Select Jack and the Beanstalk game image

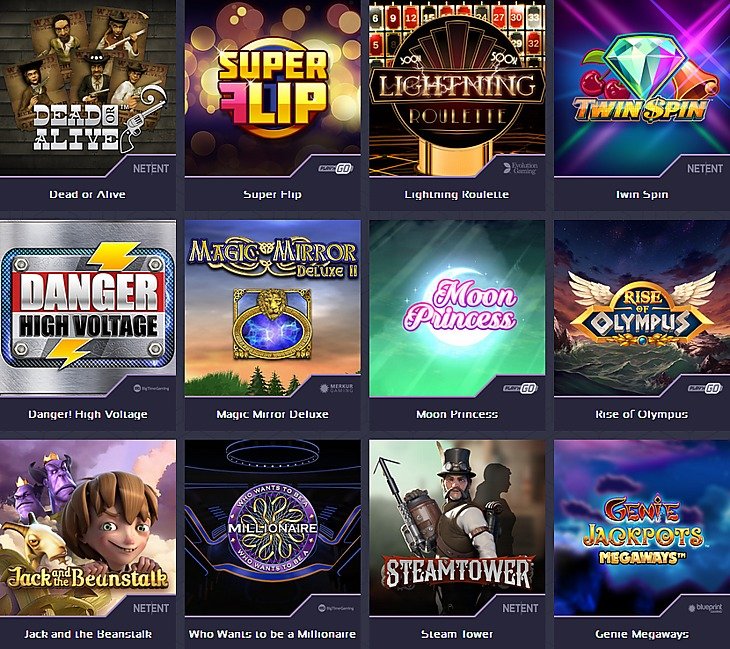[88, 528]
